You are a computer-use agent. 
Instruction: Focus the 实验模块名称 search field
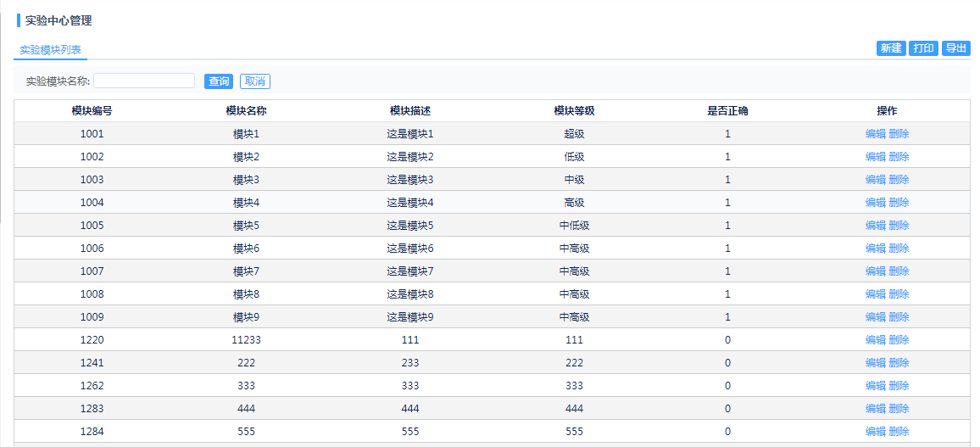(144, 81)
